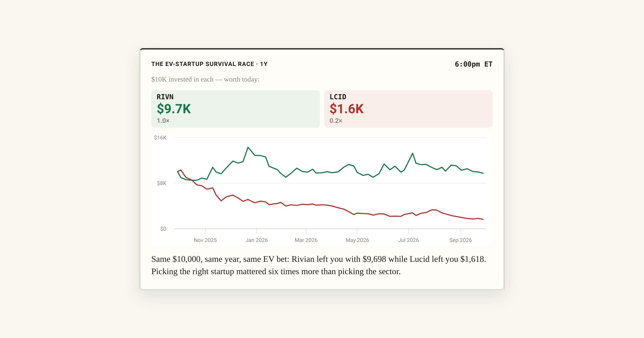The height and width of the screenshot is (338, 644).
Task: Click the LCID ticker label
Action: pos(338,97)
